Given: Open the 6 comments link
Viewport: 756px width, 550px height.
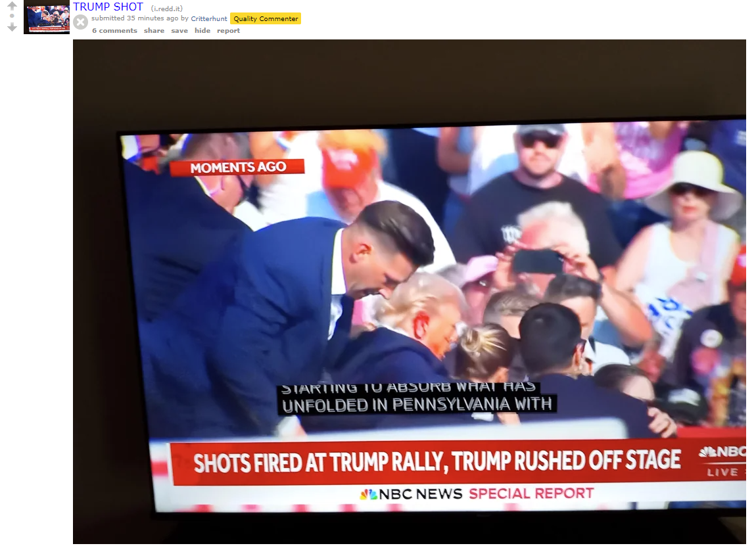Looking at the screenshot, I should pos(115,30).
